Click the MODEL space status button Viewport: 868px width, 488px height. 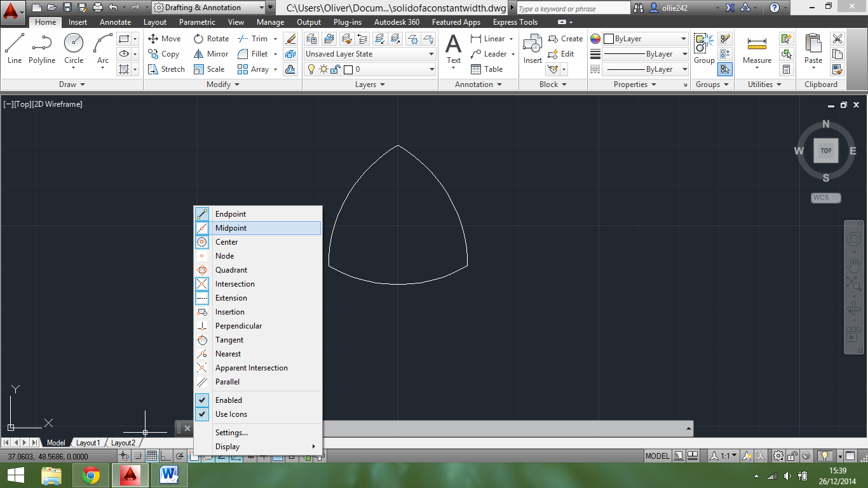click(657, 456)
